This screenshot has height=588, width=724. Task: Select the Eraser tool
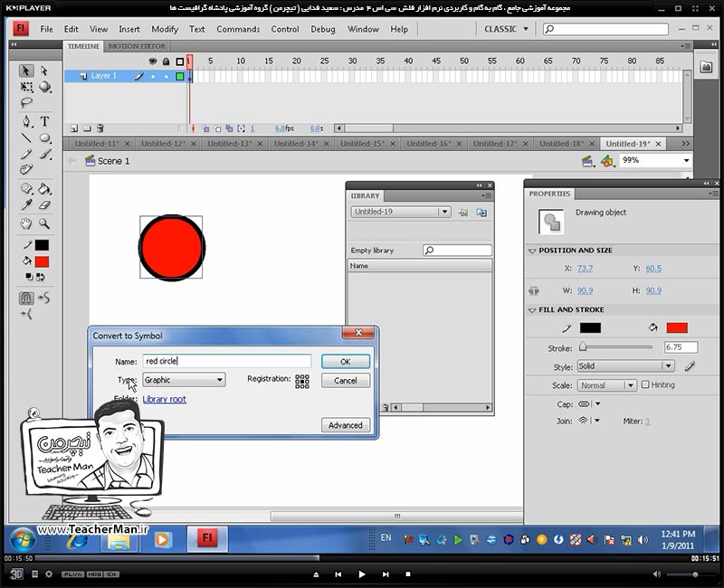44,205
